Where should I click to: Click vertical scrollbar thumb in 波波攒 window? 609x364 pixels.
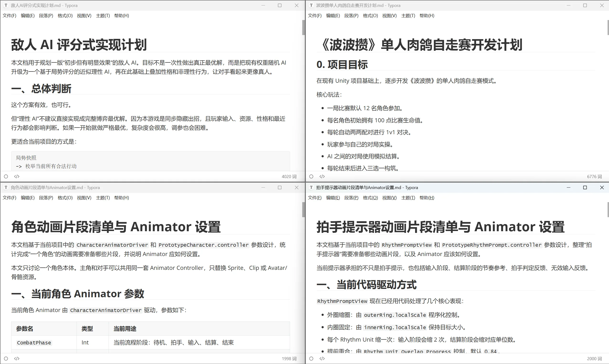click(608, 27)
